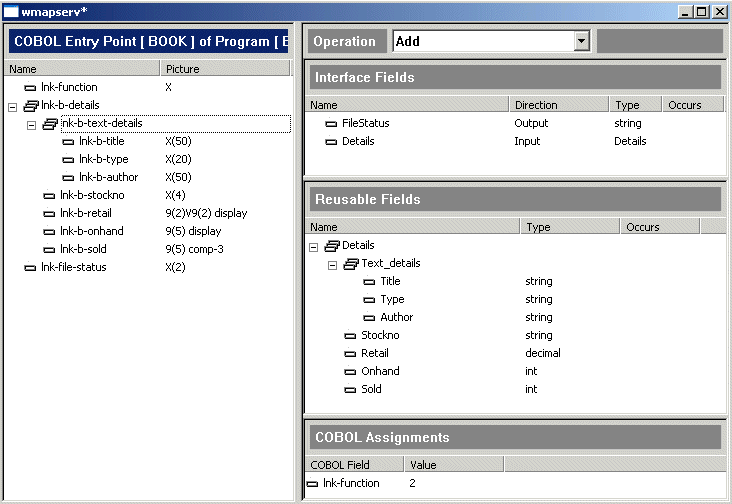The width and height of the screenshot is (732, 504).
Task: Open the Operation dropdown list
Action: [x=581, y=41]
